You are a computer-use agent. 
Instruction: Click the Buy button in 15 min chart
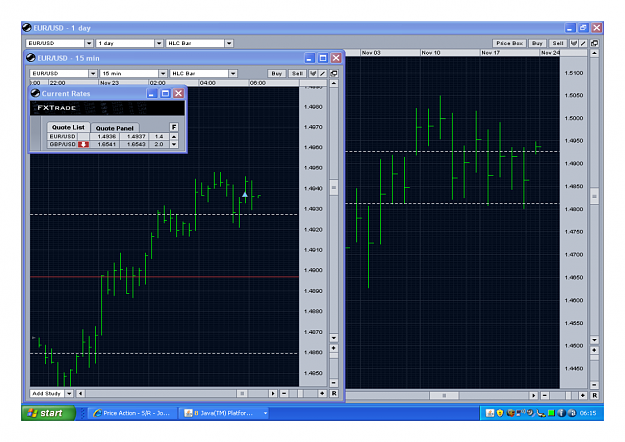coord(277,73)
